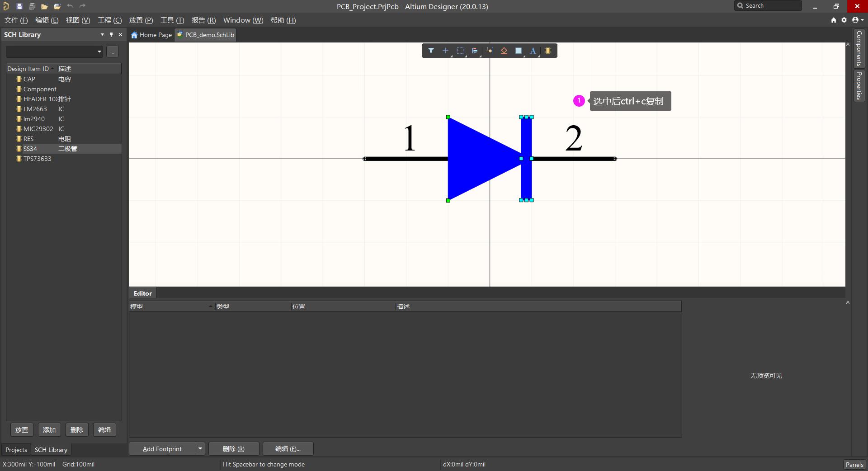Pin the SCH Library panel
The height and width of the screenshot is (471, 868).
coord(111,34)
